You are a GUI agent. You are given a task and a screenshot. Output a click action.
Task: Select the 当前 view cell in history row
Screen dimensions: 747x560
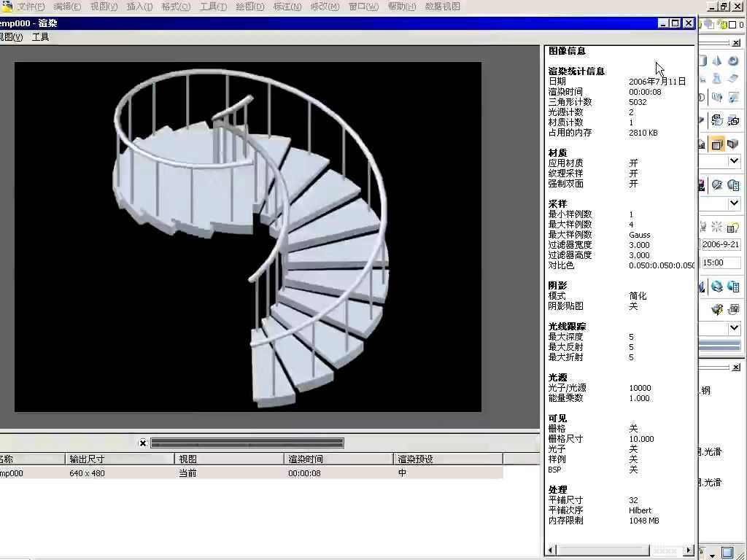tap(187, 473)
